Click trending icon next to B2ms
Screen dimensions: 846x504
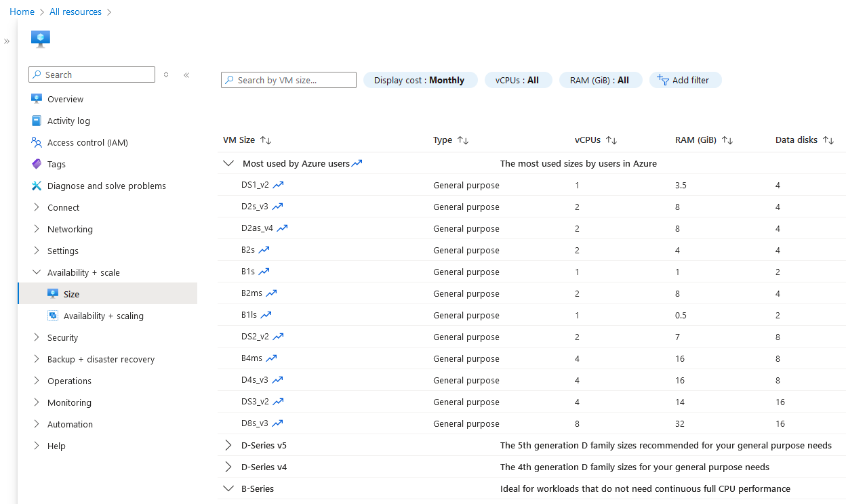[x=271, y=293]
